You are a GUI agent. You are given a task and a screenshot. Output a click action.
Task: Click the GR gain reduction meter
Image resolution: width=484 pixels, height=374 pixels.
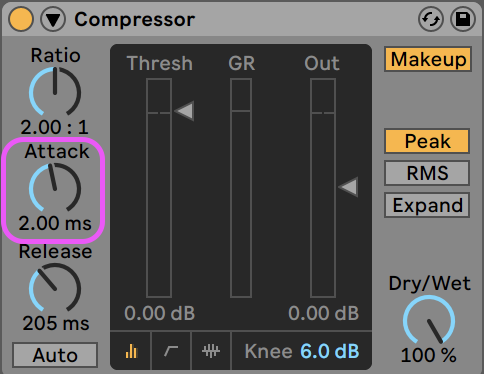pos(241,188)
